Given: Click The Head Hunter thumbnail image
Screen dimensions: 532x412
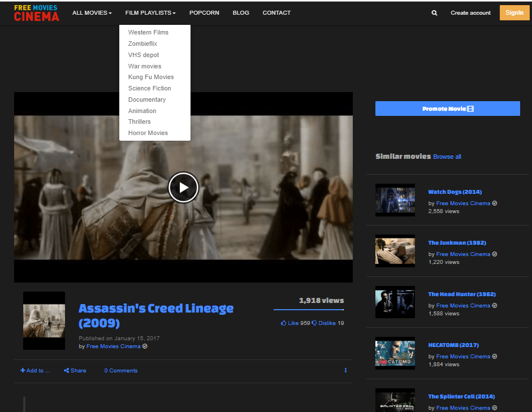Looking at the screenshot, I should click(395, 302).
